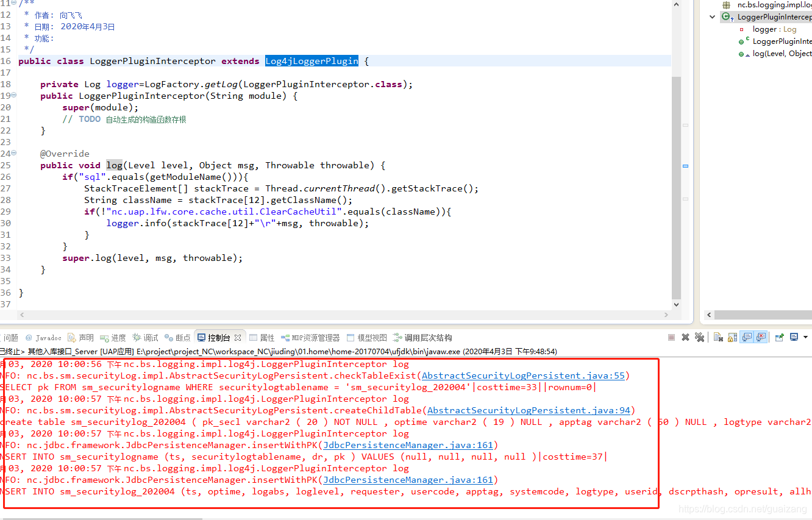Toggle Show Console on error output
Viewport: 812px width, 520px height.
760,337
